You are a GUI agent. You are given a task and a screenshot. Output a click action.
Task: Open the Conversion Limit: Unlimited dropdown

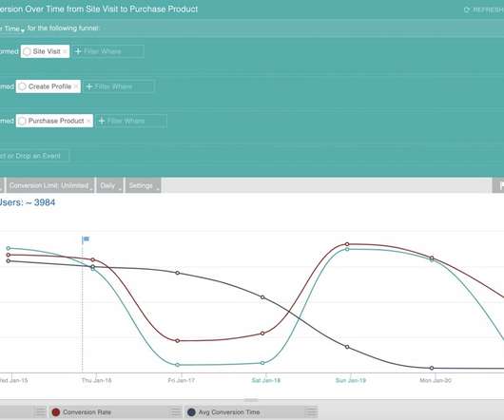point(50,185)
